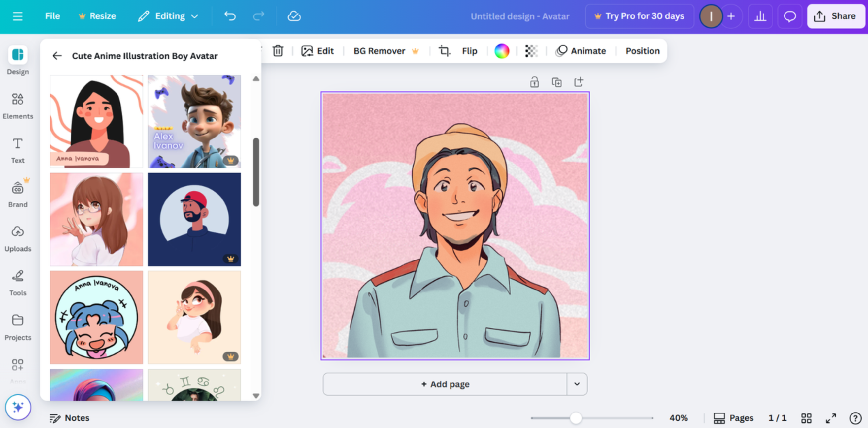The height and width of the screenshot is (428, 868).
Task: Add collaborators with the plus icon
Action: point(731,16)
